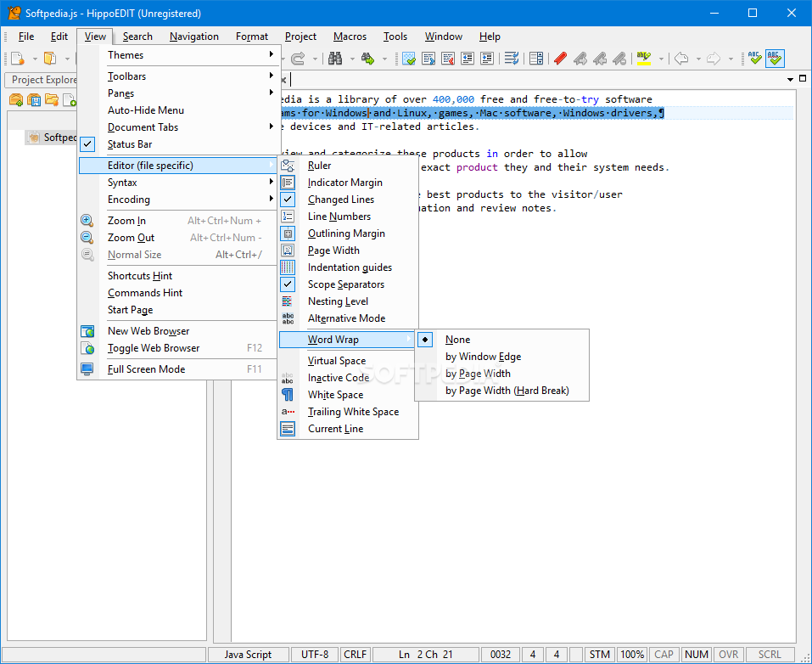This screenshot has width=812, height=664.
Task: Toggle Scope Separators checkmark off
Action: tap(348, 284)
